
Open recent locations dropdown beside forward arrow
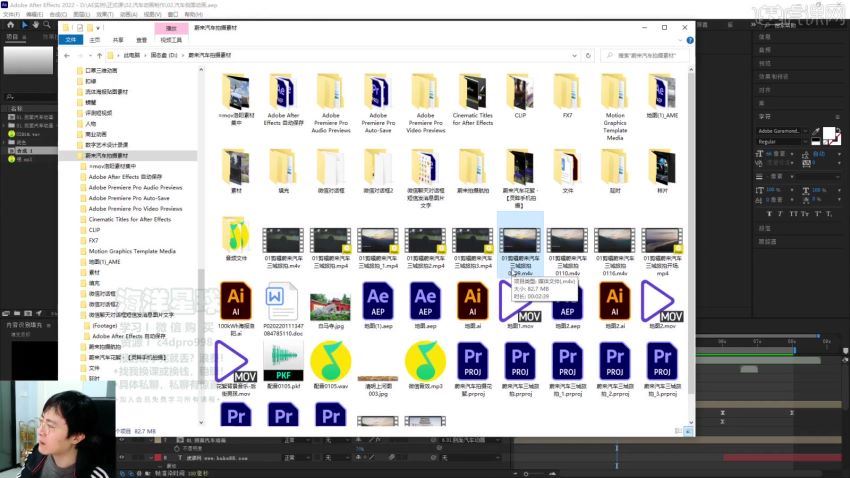[90, 55]
